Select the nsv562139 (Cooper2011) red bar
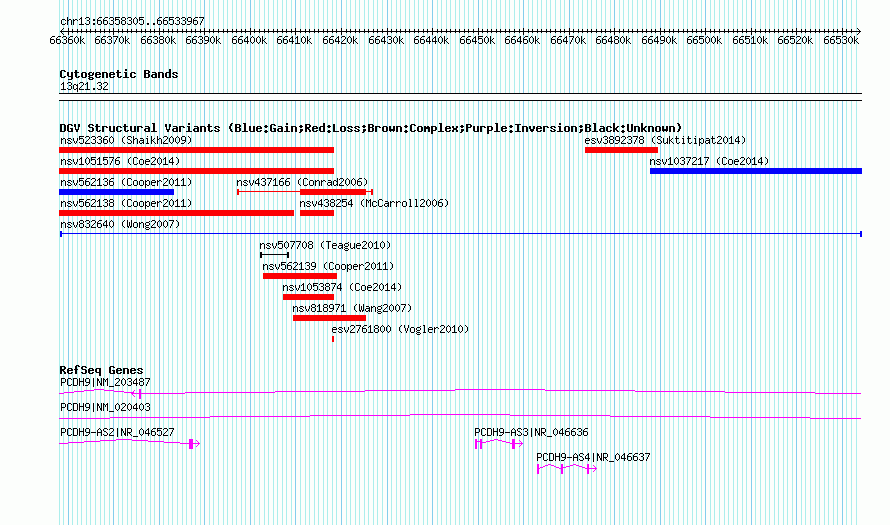890x525 pixels. click(300, 276)
